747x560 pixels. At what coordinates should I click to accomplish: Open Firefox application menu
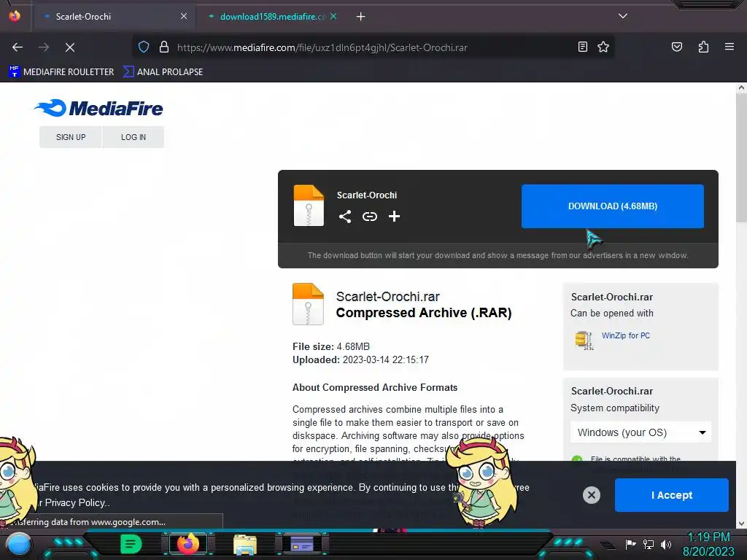coord(729,47)
